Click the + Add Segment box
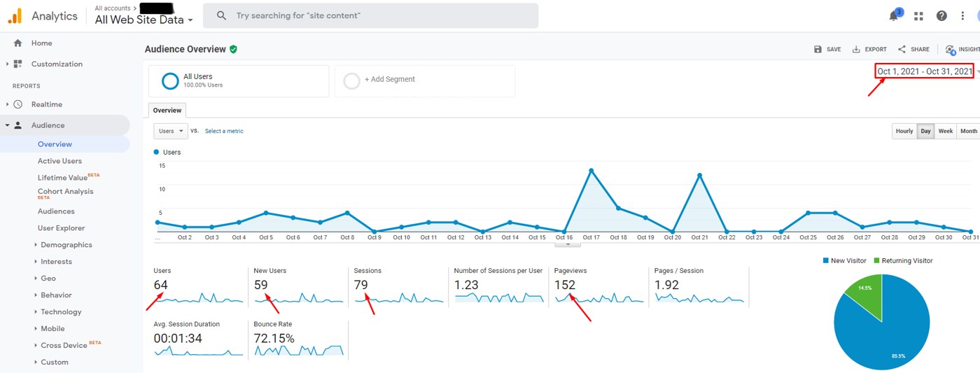This screenshot has height=373, width=980. (x=424, y=81)
